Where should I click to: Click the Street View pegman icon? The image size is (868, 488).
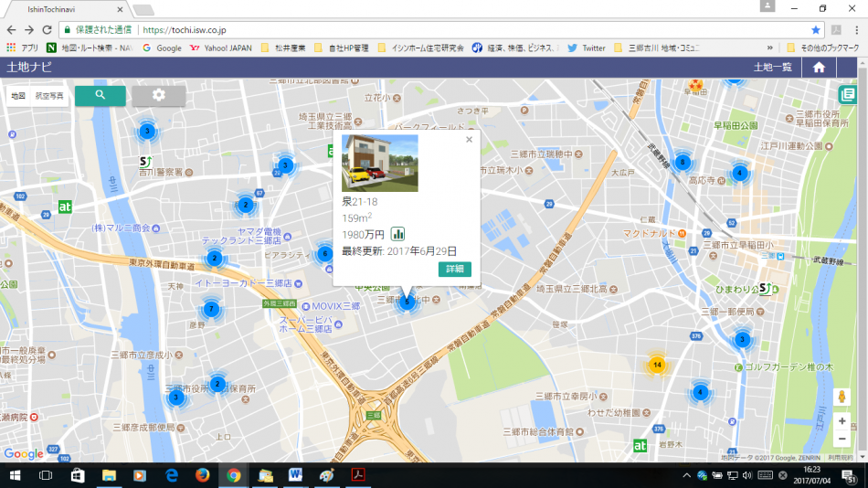coord(842,397)
